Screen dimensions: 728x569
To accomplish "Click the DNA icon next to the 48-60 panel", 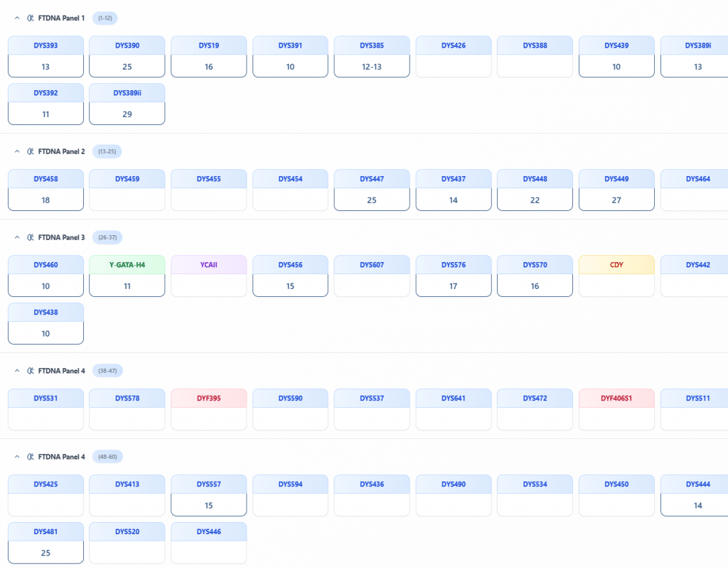I will tap(30, 457).
